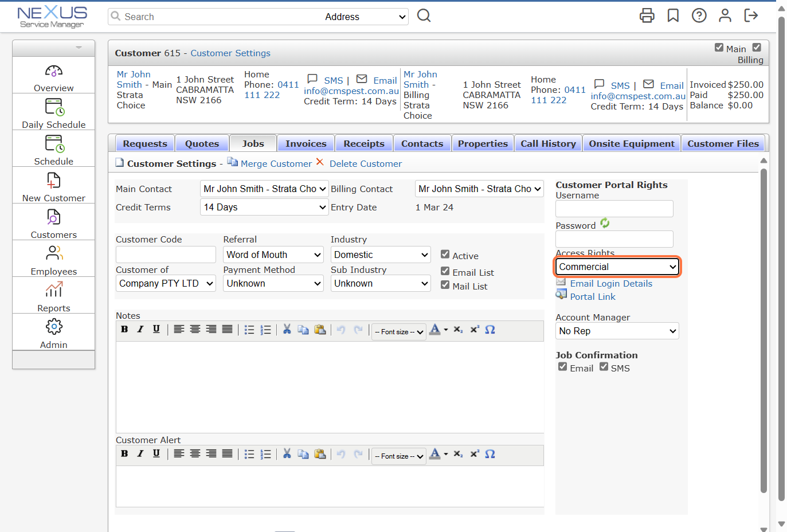Click the Username input field
This screenshot has width=787, height=532.
[614, 209]
